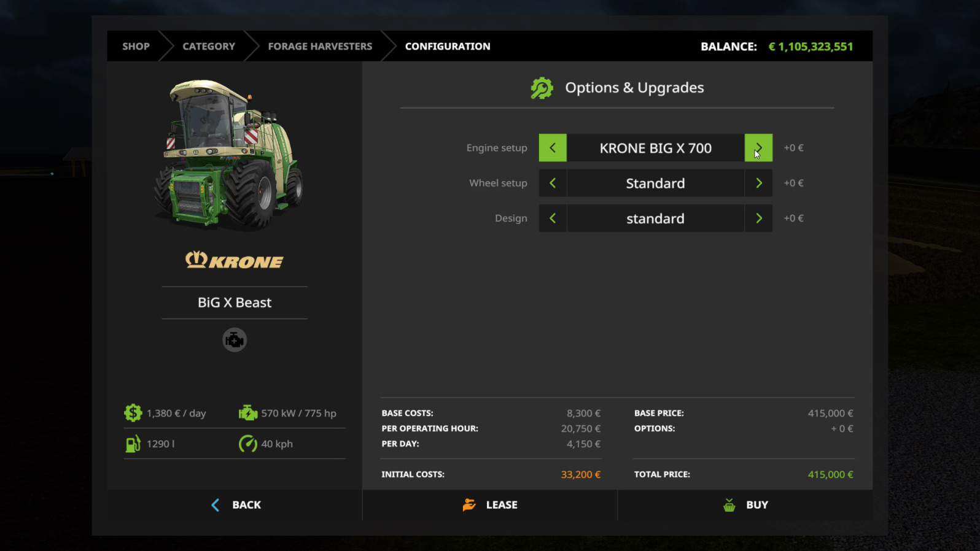
Task: Open the Category breadcrumb
Action: (x=209, y=47)
